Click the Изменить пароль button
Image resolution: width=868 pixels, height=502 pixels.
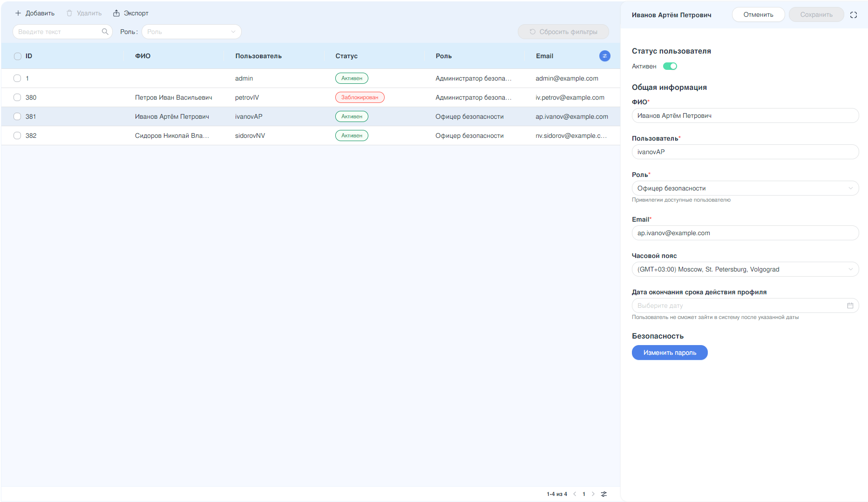click(670, 353)
